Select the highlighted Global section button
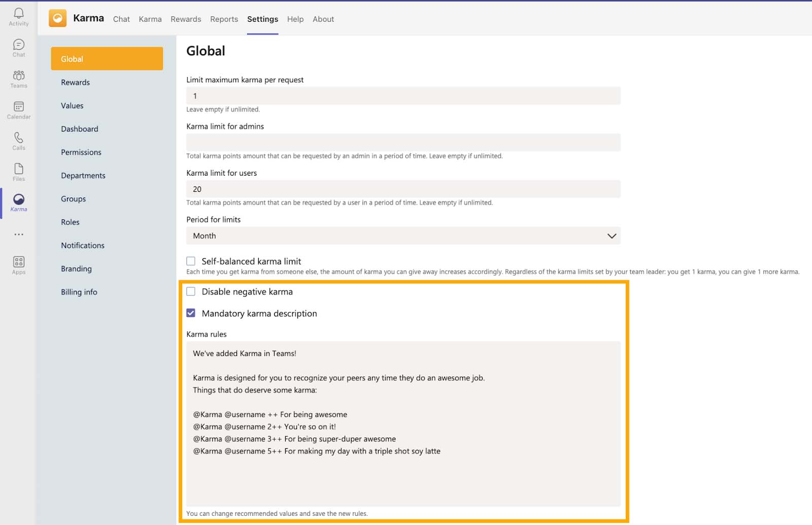Viewport: 812px width, 525px height. tap(107, 58)
